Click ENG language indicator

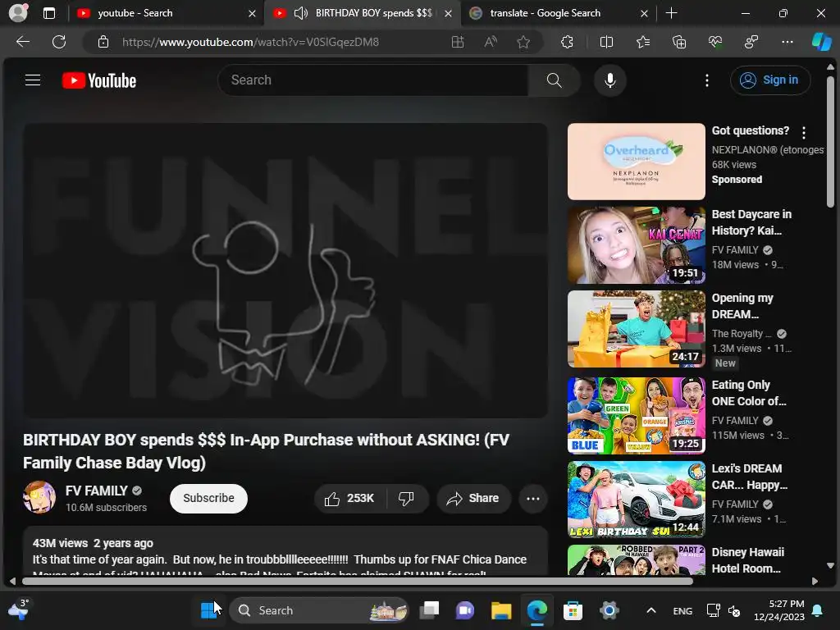pyautogui.click(x=682, y=610)
